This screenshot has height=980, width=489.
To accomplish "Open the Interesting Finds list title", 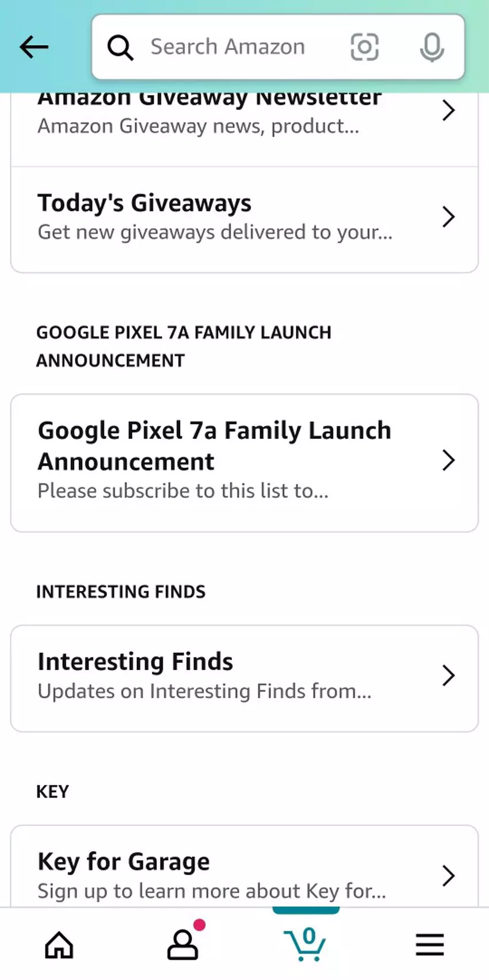I will click(135, 662).
